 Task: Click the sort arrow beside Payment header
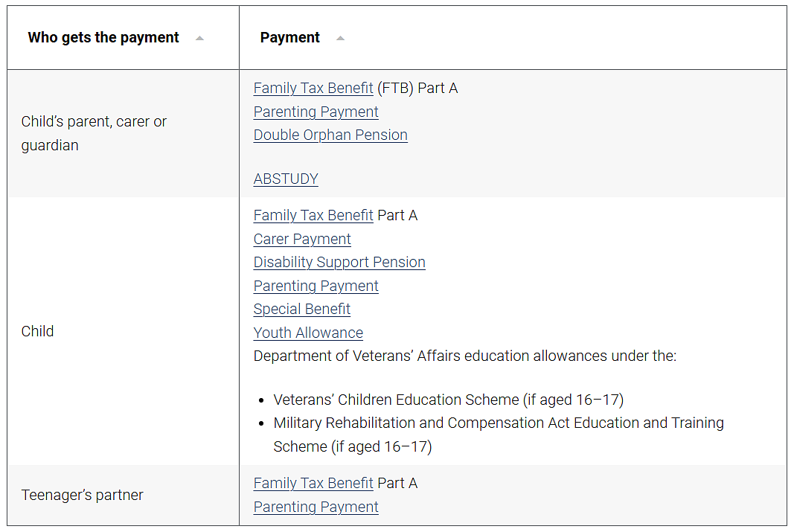click(x=340, y=38)
